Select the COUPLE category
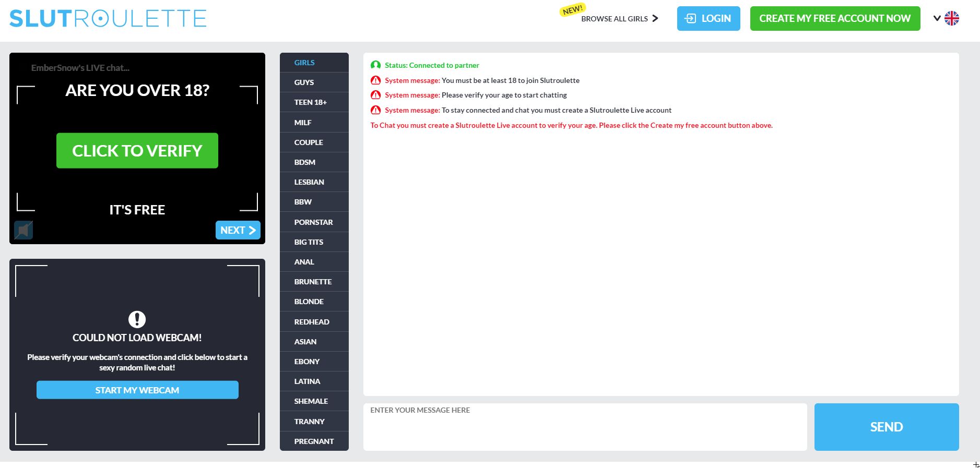 click(x=314, y=142)
